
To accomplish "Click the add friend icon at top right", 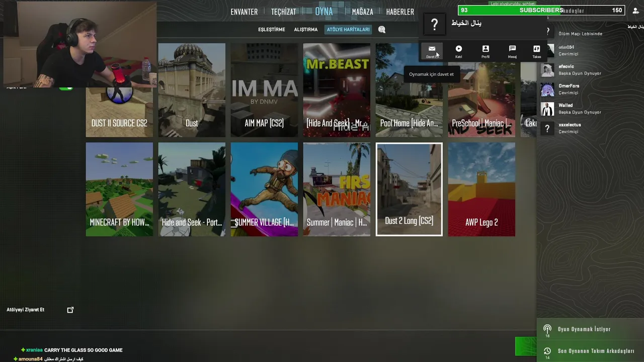I will click(635, 11).
